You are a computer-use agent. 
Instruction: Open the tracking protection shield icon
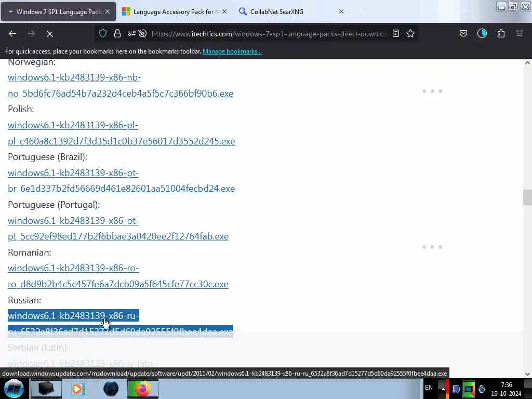tap(103, 33)
